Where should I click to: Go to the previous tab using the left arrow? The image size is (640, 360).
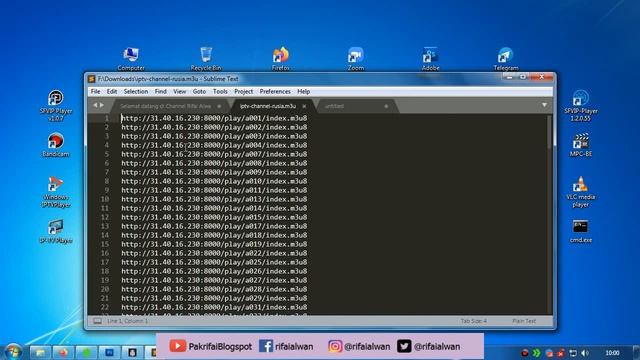tap(95, 105)
